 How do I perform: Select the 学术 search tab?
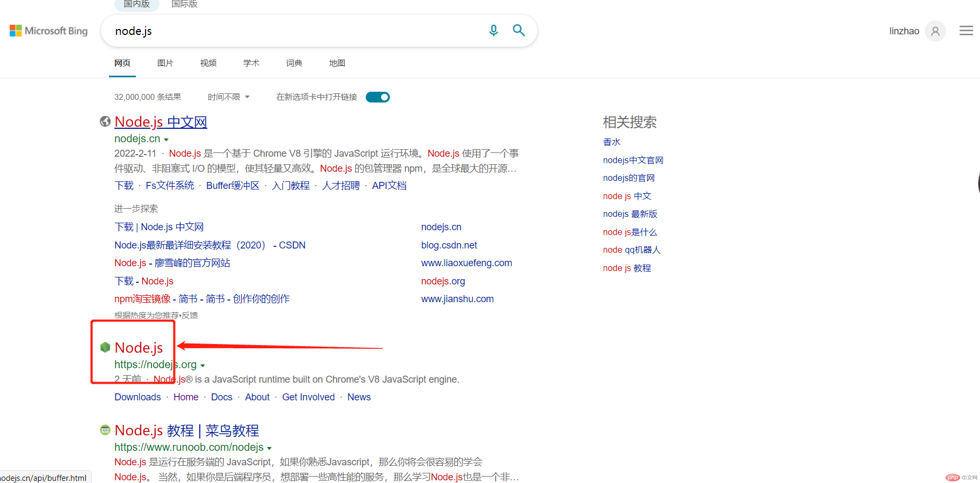pyautogui.click(x=251, y=63)
